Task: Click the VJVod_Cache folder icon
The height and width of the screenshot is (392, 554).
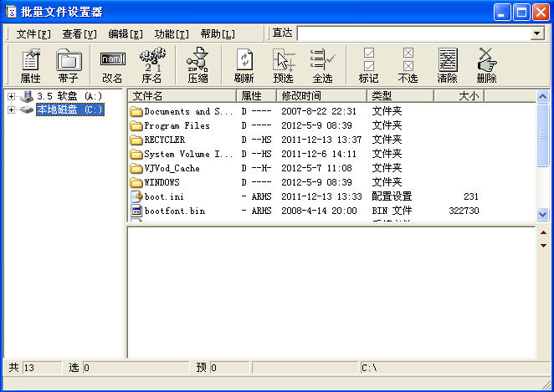Action: [136, 168]
